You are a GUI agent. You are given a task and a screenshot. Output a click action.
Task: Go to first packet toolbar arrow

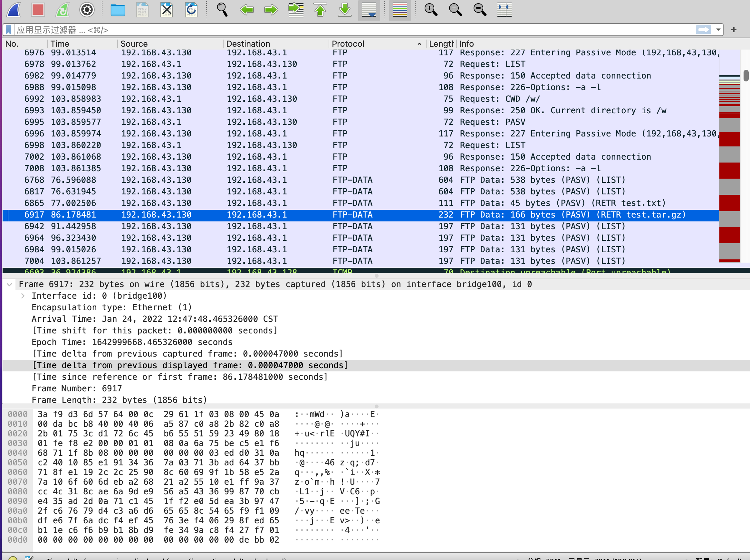tap(320, 9)
